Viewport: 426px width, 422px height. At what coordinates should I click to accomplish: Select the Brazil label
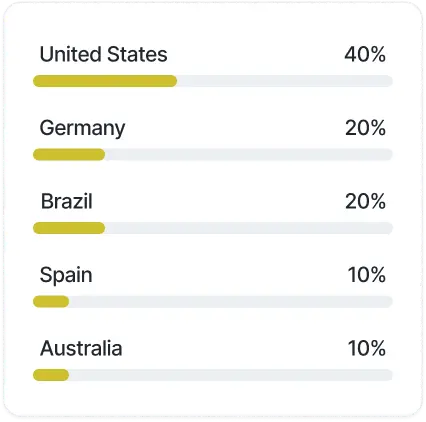pyautogui.click(x=66, y=201)
